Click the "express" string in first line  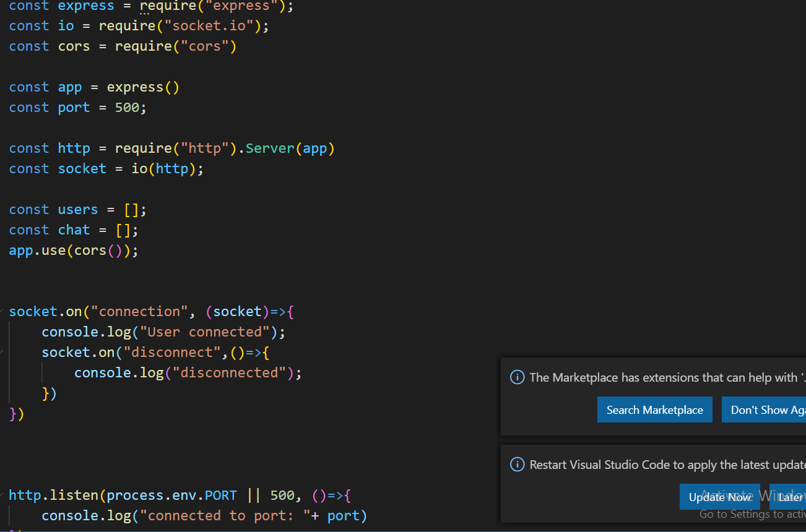(x=241, y=6)
